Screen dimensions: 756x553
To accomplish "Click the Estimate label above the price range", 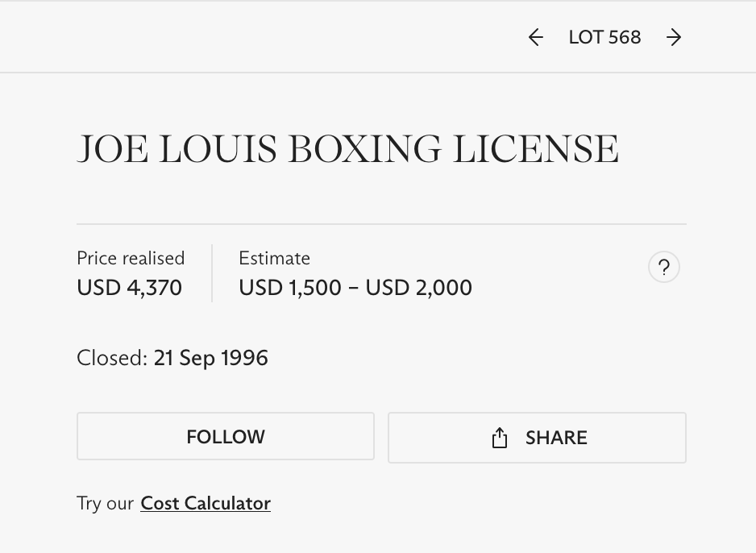I will (274, 258).
